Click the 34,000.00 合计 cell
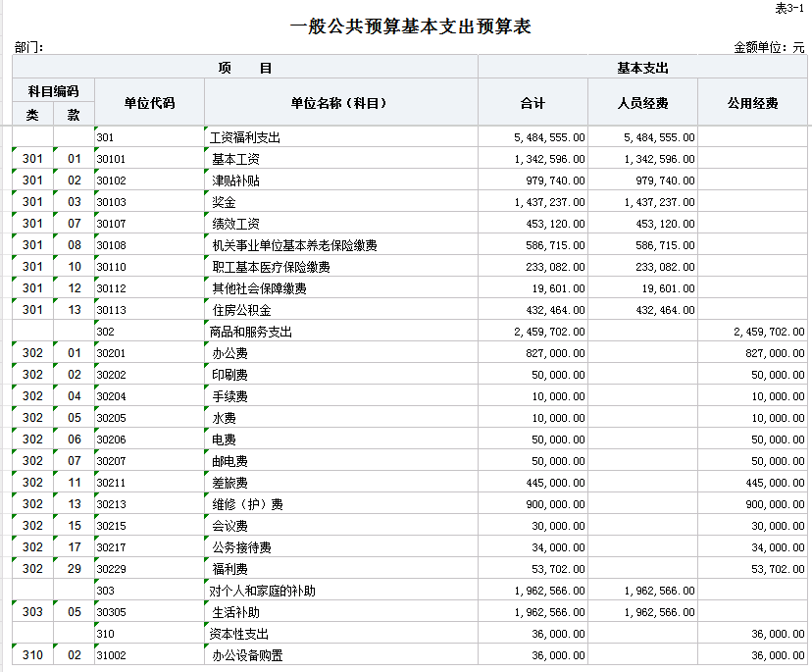This screenshot has height=672, width=812. point(533,547)
